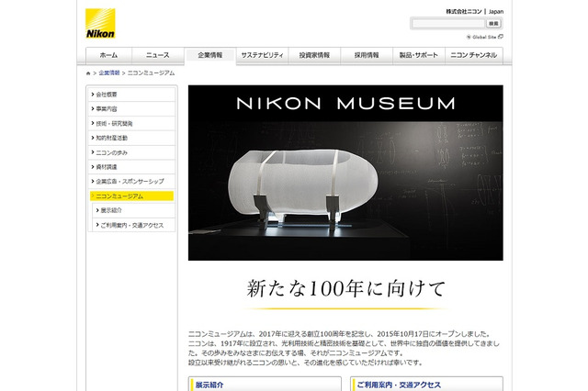This screenshot has width=588, height=391.
Task: Click the 展示紹介 card heading
Action: tap(209, 385)
